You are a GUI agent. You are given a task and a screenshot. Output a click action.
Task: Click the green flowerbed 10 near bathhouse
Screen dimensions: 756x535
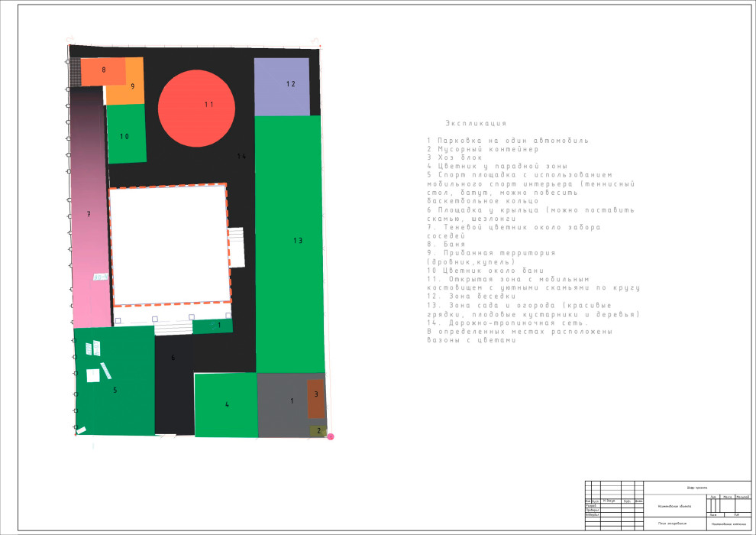pyautogui.click(x=126, y=135)
